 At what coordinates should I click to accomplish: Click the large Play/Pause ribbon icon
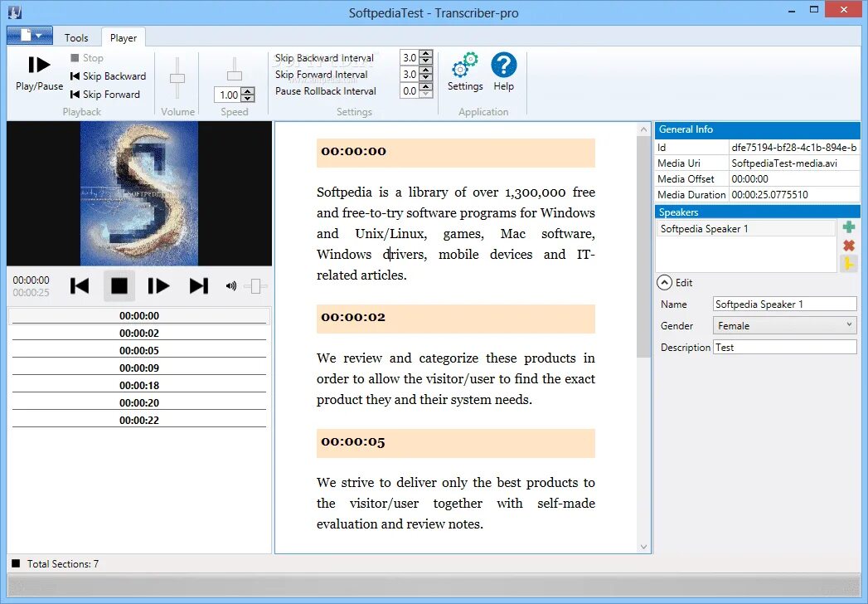[39, 65]
